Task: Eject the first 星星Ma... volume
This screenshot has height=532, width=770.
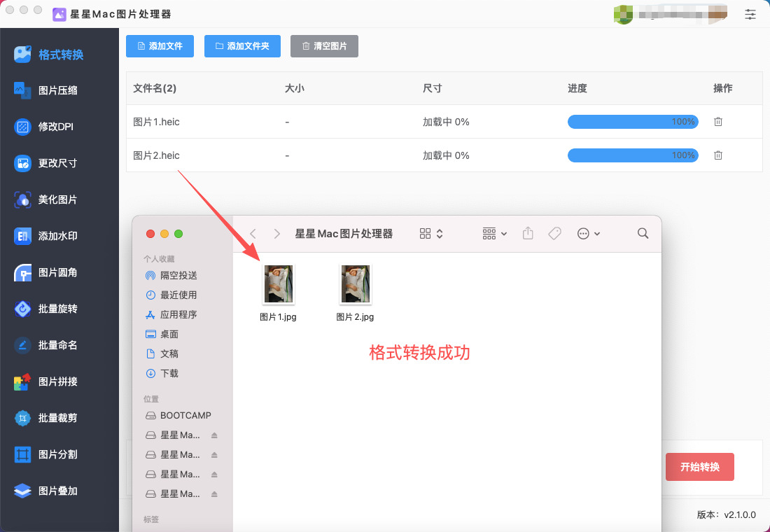Action: tap(215, 435)
